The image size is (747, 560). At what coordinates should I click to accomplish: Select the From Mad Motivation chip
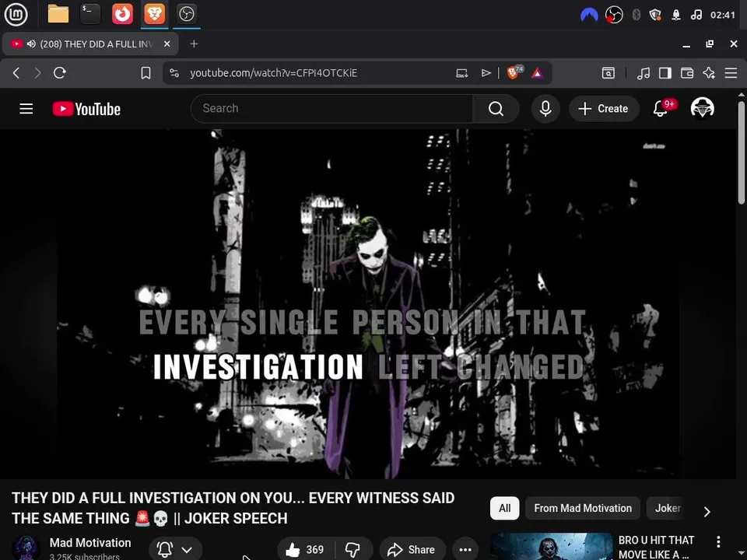pos(583,508)
